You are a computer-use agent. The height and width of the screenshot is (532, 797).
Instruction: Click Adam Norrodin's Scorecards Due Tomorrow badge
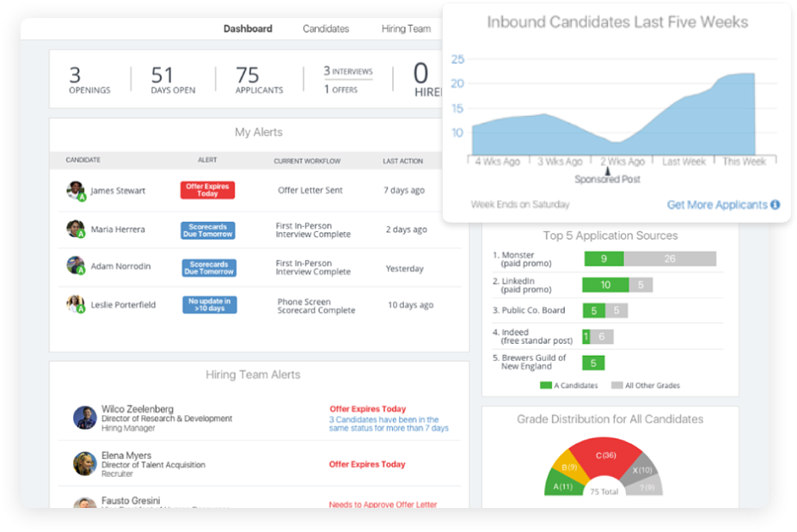tap(209, 268)
